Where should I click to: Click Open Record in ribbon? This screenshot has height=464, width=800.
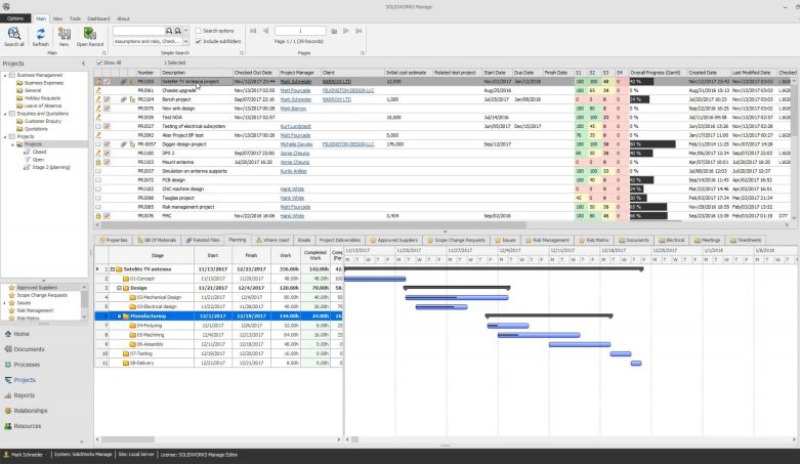pyautogui.click(x=90, y=36)
